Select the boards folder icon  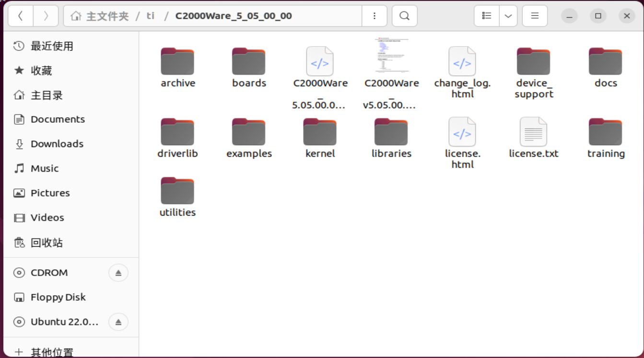pos(249,61)
